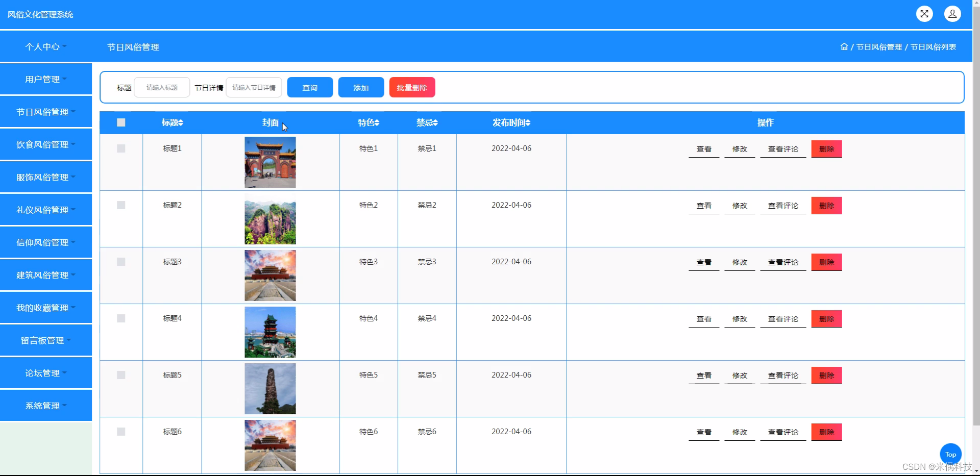The image size is (980, 476).
Task: Open the stone tower thumbnail of 标题5
Action: [x=270, y=389]
